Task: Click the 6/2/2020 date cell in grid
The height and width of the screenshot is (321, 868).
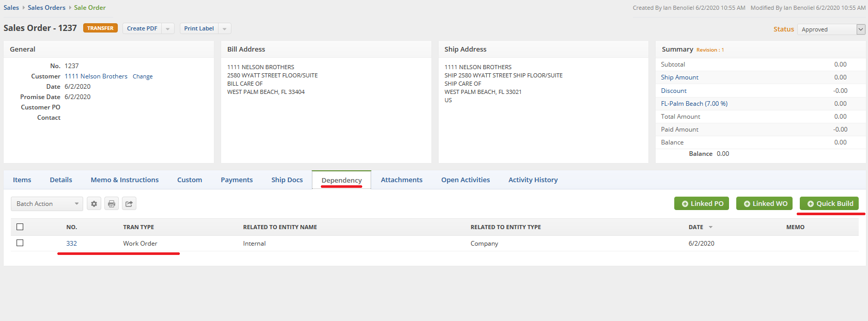Action: tap(701, 244)
